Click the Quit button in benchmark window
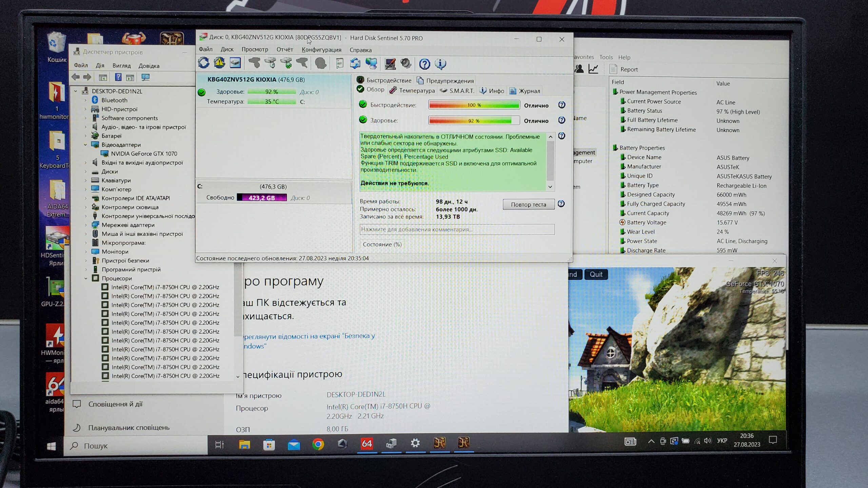This screenshot has width=868, height=488. click(596, 274)
